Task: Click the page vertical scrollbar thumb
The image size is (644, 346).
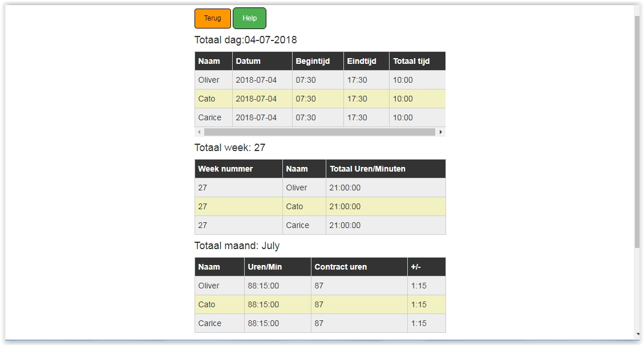Action: (637, 131)
